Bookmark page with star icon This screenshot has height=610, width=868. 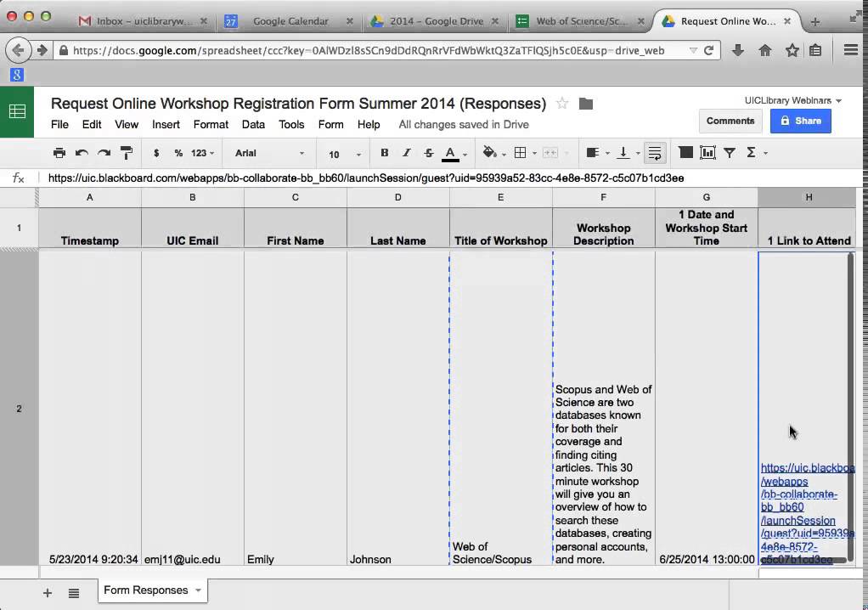point(792,50)
